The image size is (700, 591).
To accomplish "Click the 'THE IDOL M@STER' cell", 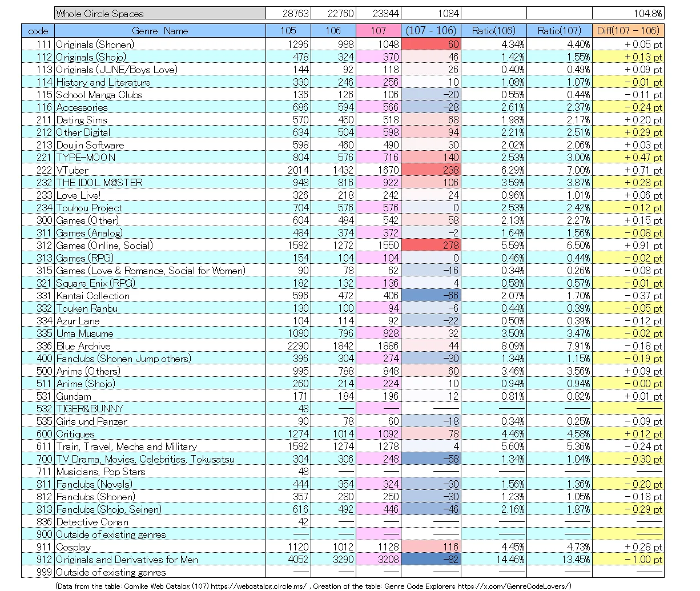I will click(x=160, y=183).
